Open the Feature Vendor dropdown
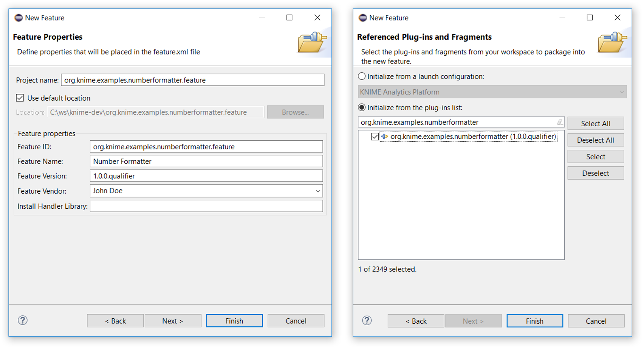This screenshot has width=644, height=349. pyautogui.click(x=318, y=191)
